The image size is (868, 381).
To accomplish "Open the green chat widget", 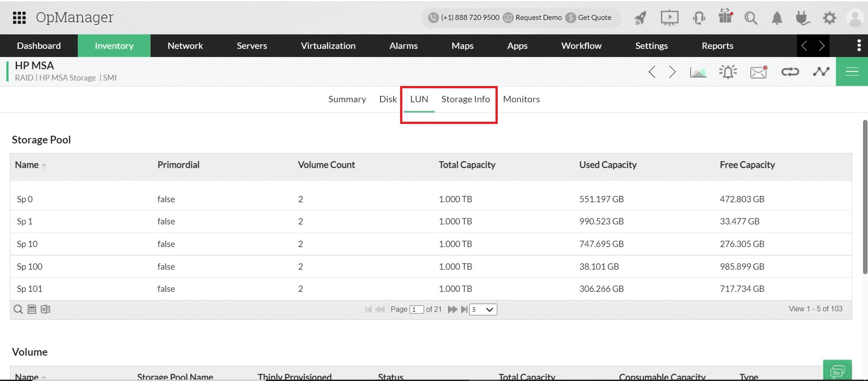I will click(837, 371).
